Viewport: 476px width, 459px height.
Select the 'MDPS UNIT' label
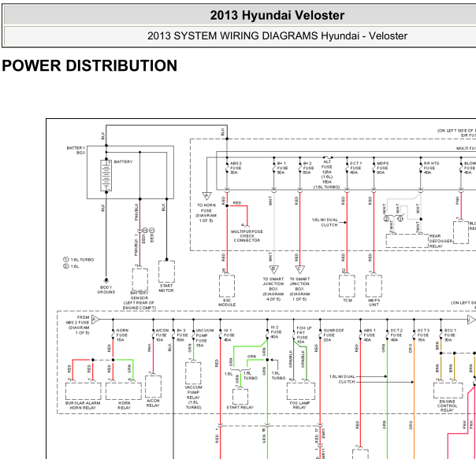pos(374,302)
